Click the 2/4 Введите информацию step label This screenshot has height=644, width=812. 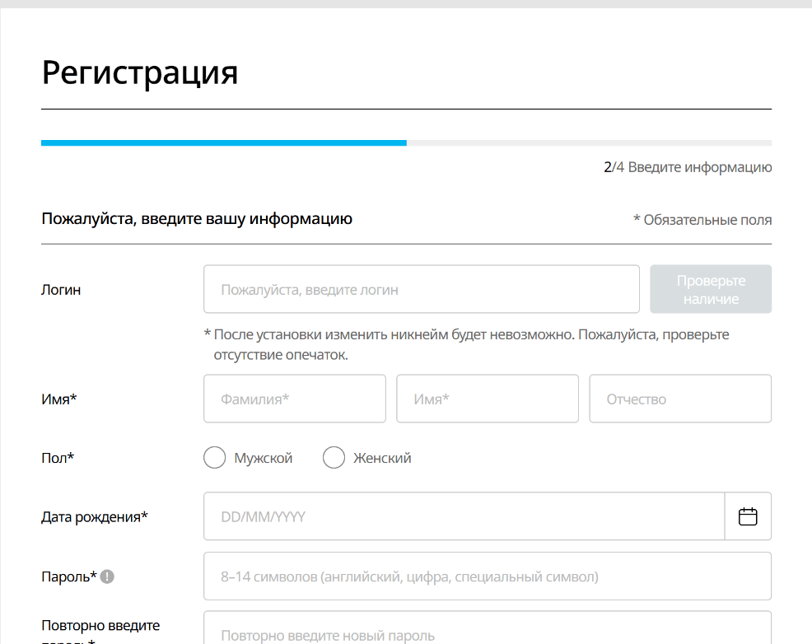point(688,167)
